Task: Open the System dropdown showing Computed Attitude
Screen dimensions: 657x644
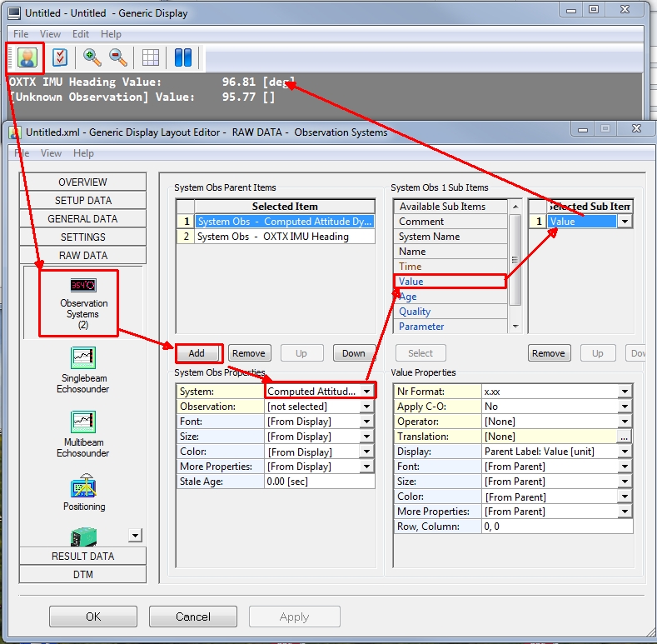Action: click(x=366, y=392)
